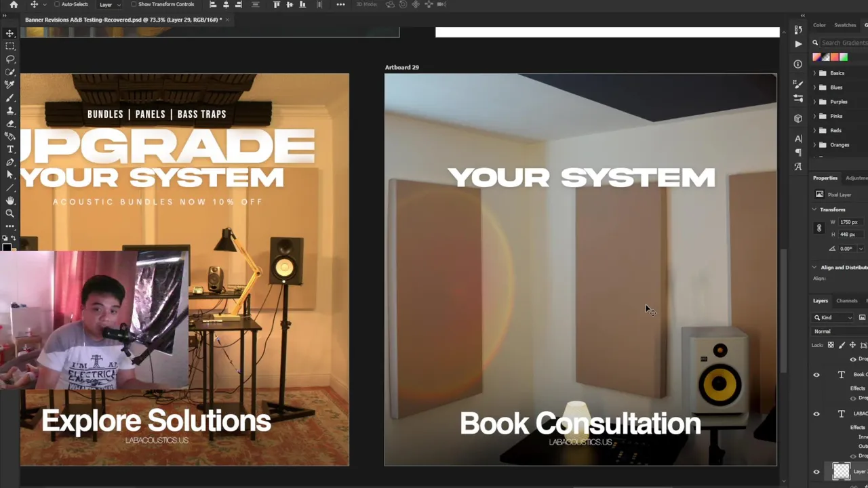Toggle the link width and height constraint
Image resolution: width=868 pixels, height=488 pixels.
coord(818,228)
